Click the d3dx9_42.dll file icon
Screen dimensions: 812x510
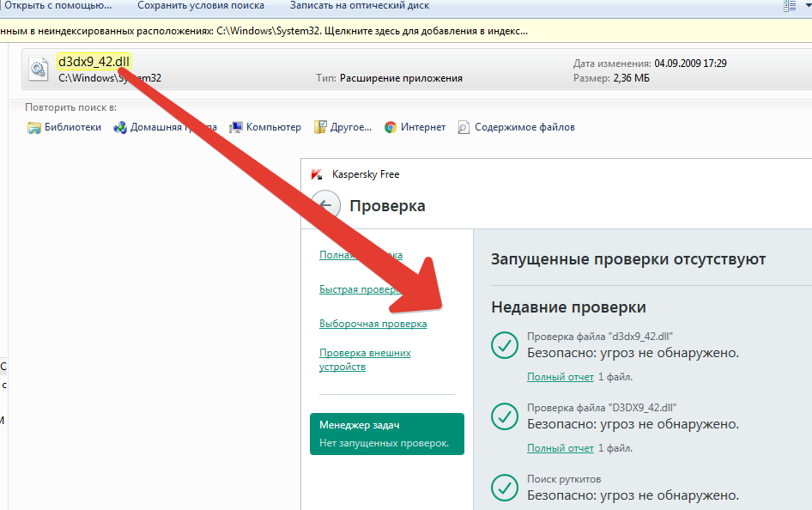38,69
